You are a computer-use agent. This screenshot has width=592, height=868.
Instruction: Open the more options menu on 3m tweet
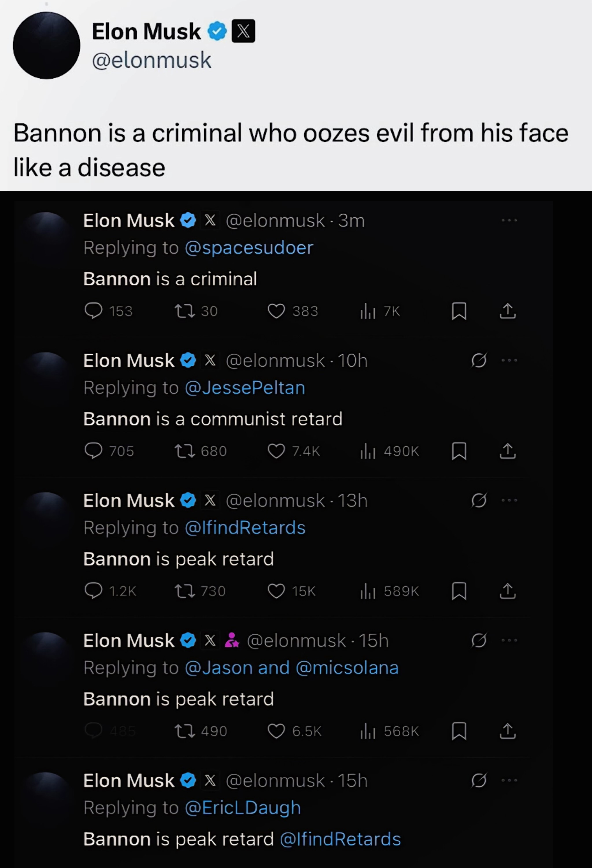click(x=509, y=220)
